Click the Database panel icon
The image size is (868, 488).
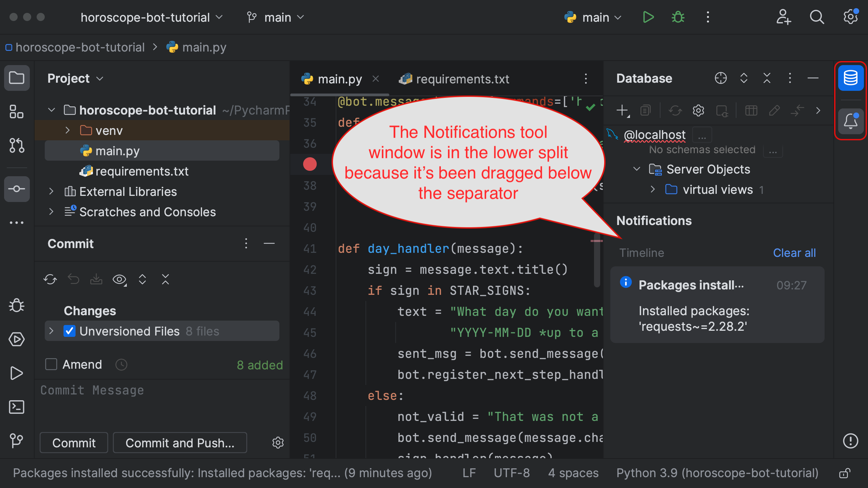[852, 78]
